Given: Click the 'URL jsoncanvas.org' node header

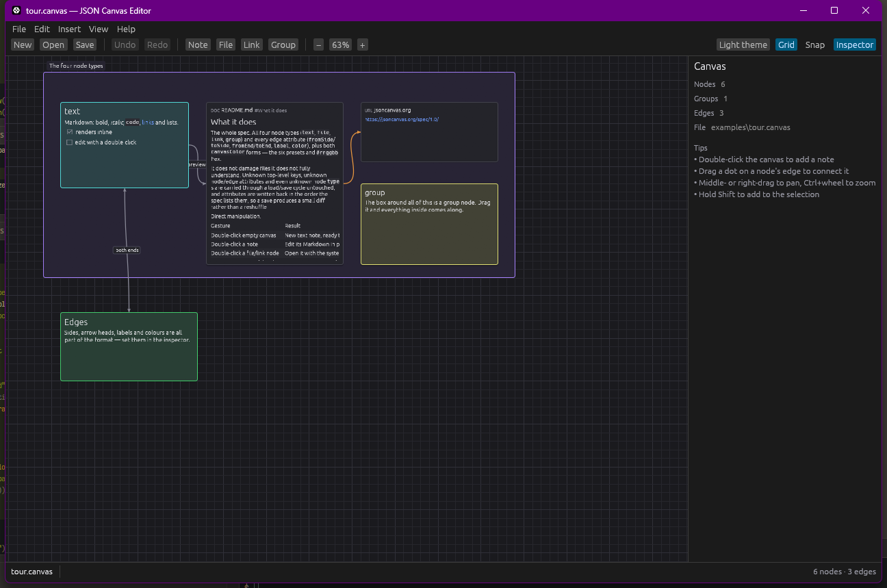Looking at the screenshot, I should tap(388, 110).
